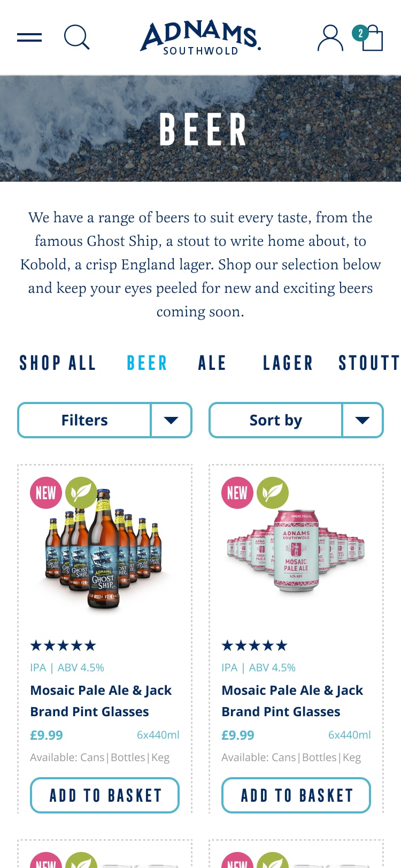Add Mosaic Pale Ale cans to basket
The width and height of the screenshot is (401, 868).
pyautogui.click(x=296, y=795)
